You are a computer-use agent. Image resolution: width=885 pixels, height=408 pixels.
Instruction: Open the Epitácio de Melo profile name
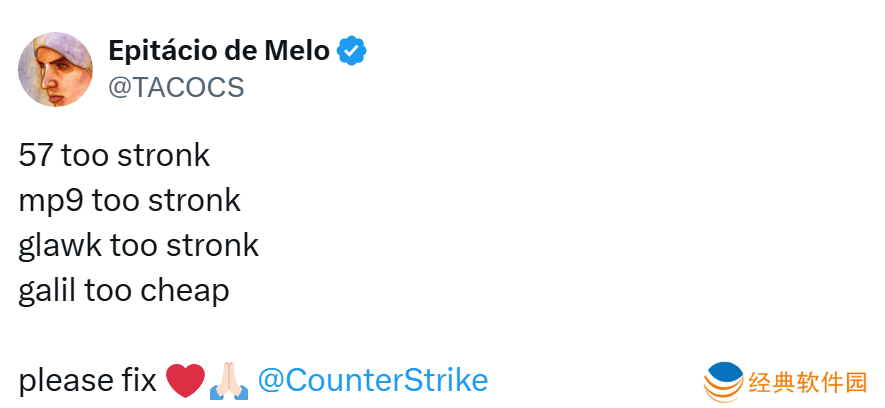[x=218, y=50]
